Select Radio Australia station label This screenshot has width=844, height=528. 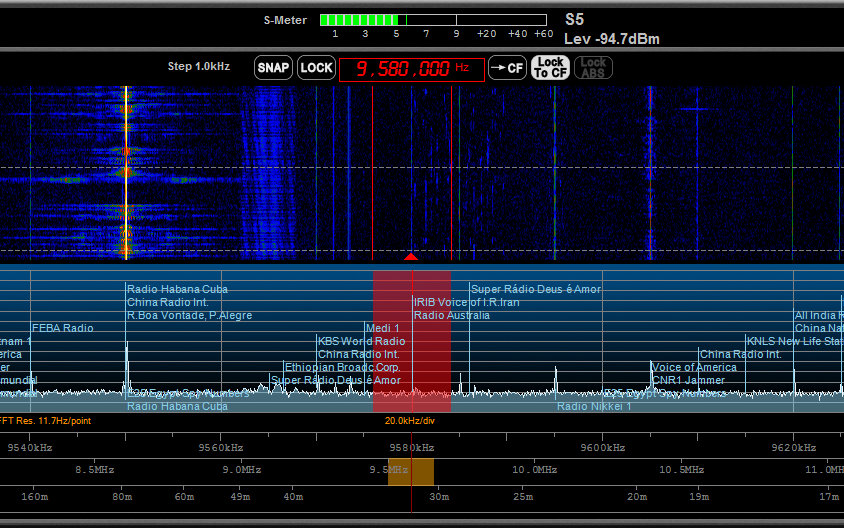point(452,315)
